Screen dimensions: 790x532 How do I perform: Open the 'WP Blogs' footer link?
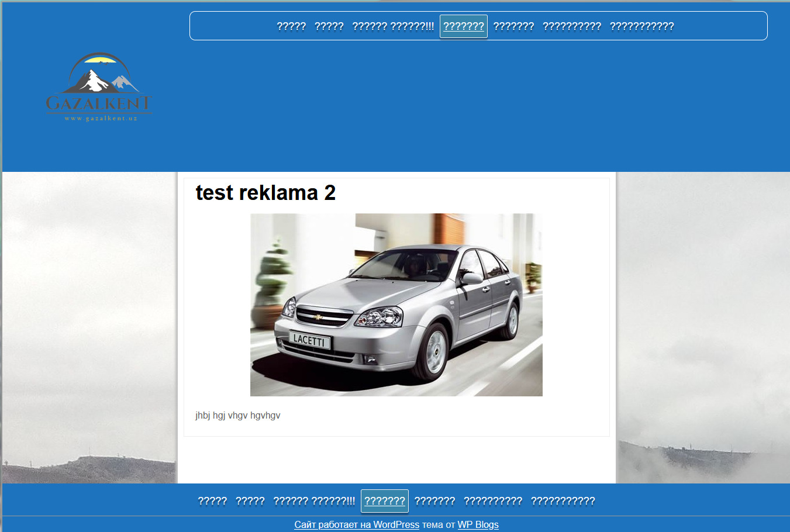click(478, 525)
